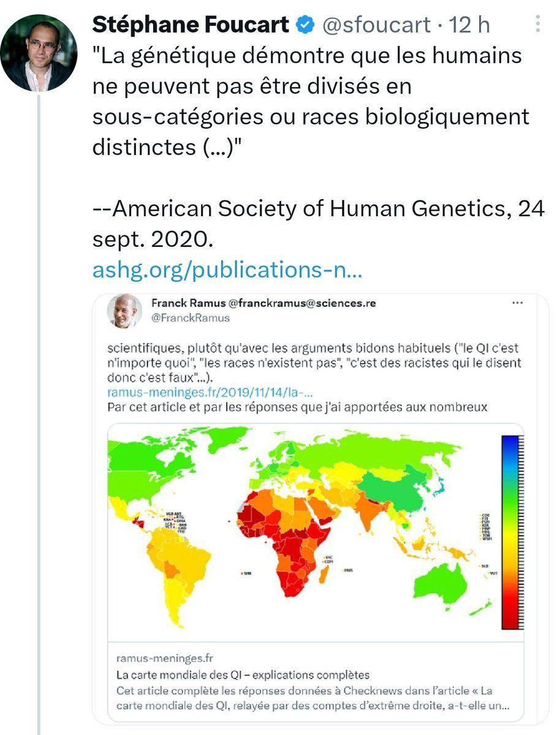Open the ramus-meninges.fr/2019/11/14 link
This screenshot has height=735, width=560.
(210, 393)
